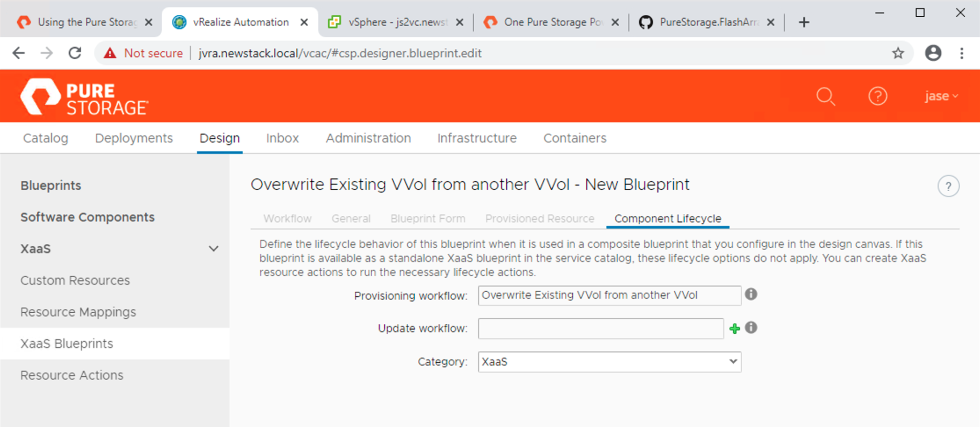
Task: Collapse the XaaS section in the sidebar
Action: pyautogui.click(x=213, y=249)
